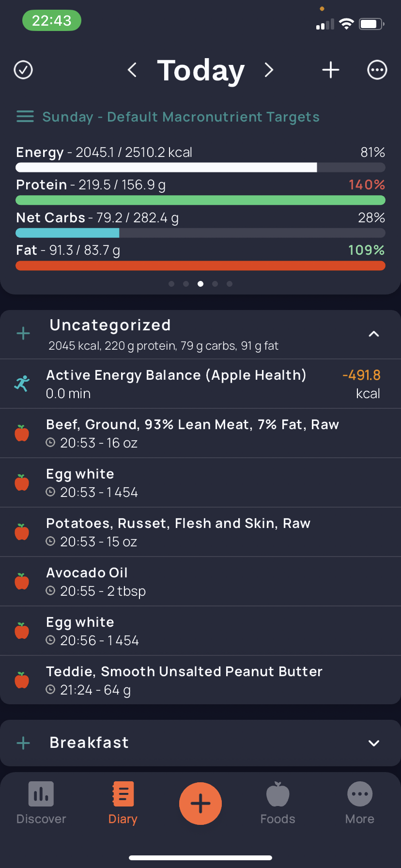Open the three-dot options menu in header
The image size is (401, 868).
pyautogui.click(x=377, y=70)
